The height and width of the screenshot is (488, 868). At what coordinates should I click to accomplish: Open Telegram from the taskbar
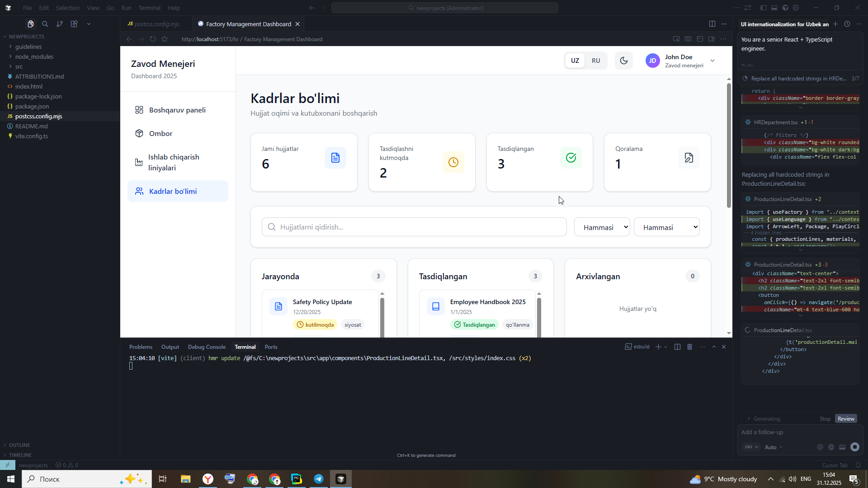tap(319, 479)
